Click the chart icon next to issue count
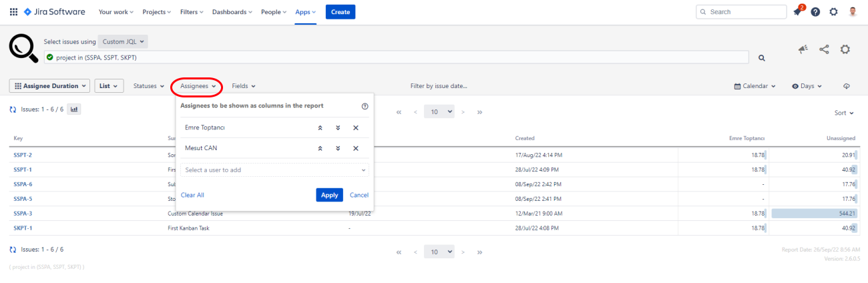868x283 pixels. point(74,109)
